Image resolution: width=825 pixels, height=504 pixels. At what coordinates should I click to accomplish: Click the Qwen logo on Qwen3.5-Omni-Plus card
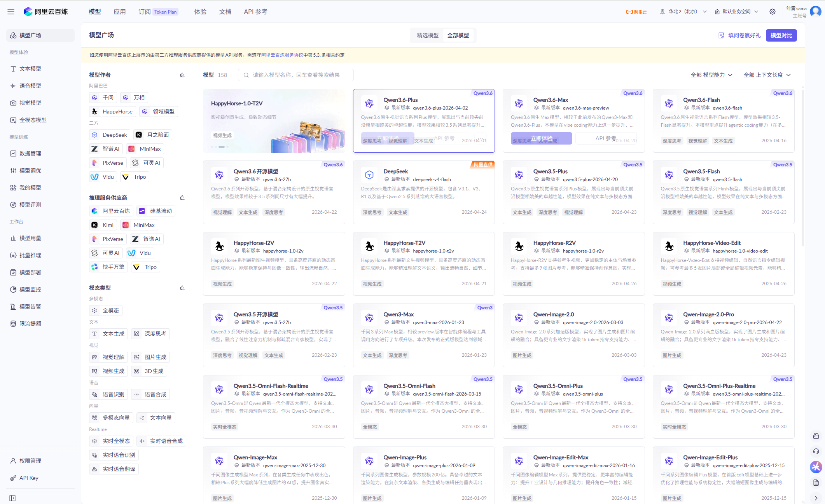coord(519,389)
